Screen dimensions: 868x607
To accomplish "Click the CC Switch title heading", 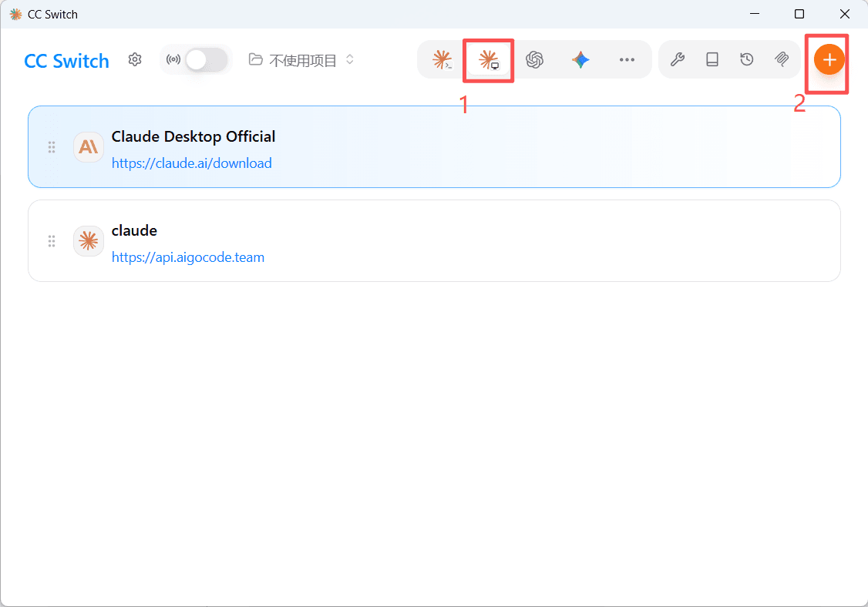I will pyautogui.click(x=66, y=61).
